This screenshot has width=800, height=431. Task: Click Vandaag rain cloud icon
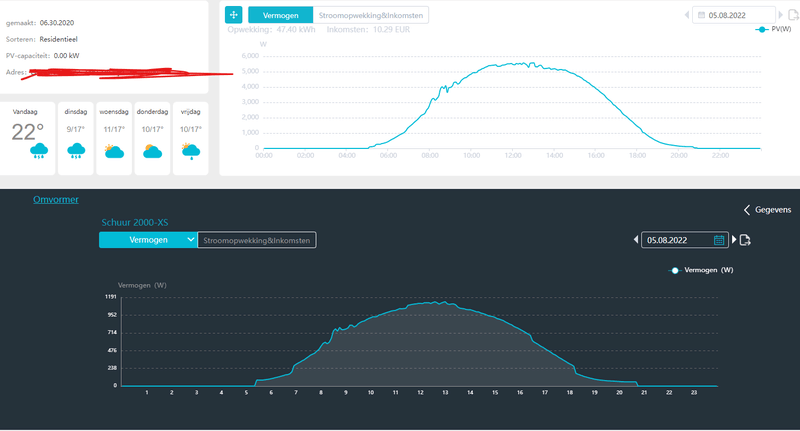(39, 151)
